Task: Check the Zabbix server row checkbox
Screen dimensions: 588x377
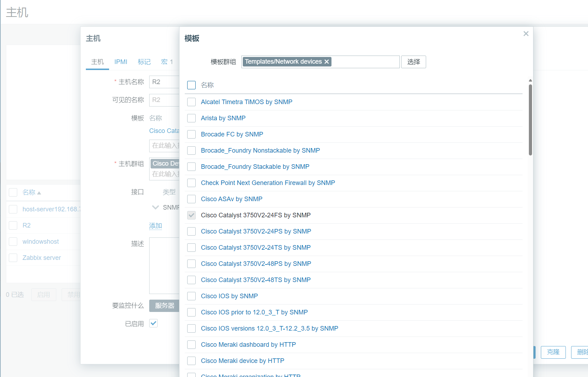Action: 13,258
